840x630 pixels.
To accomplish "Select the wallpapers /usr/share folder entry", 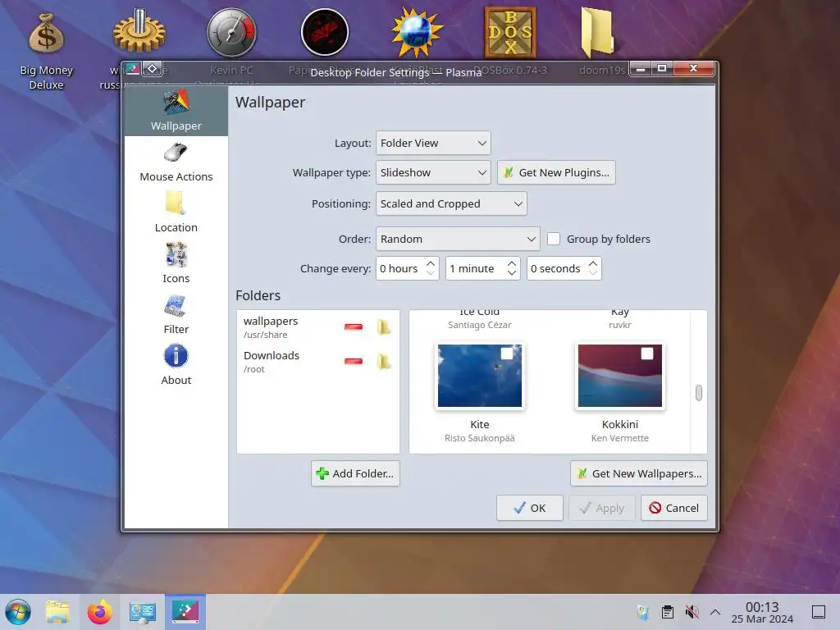I will (318, 327).
